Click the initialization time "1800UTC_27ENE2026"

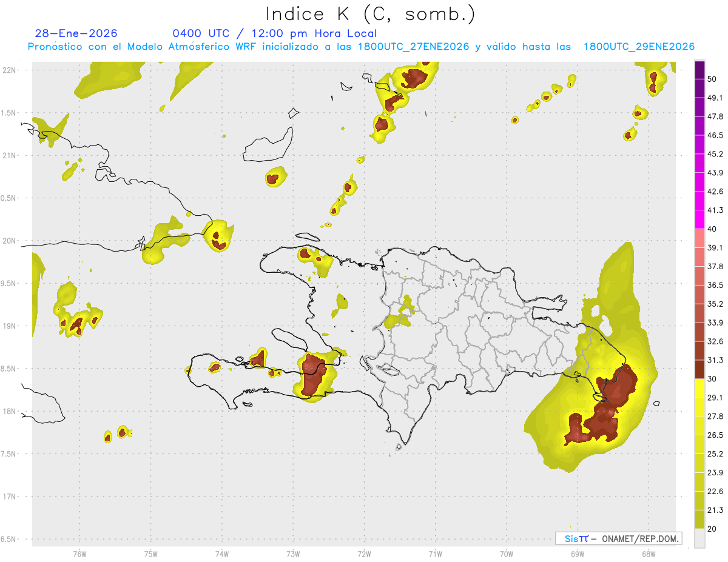pyautogui.click(x=414, y=47)
